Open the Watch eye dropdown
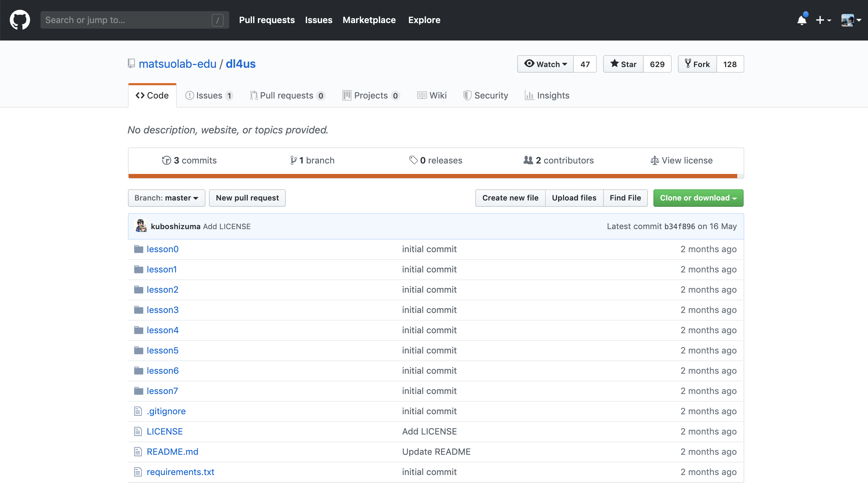 pos(545,64)
